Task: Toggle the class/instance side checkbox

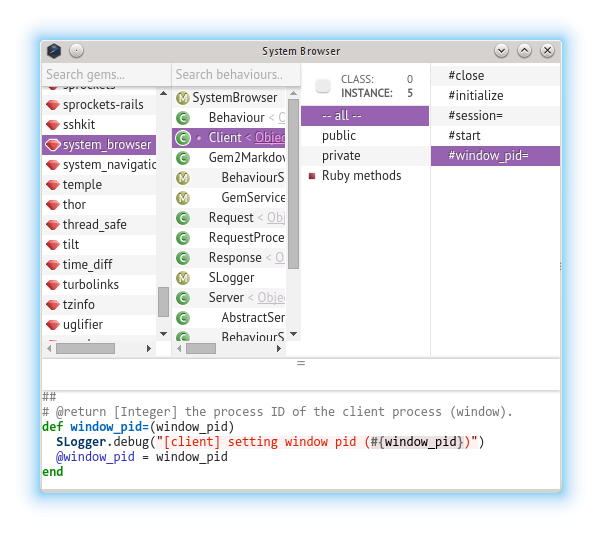Action: point(323,86)
